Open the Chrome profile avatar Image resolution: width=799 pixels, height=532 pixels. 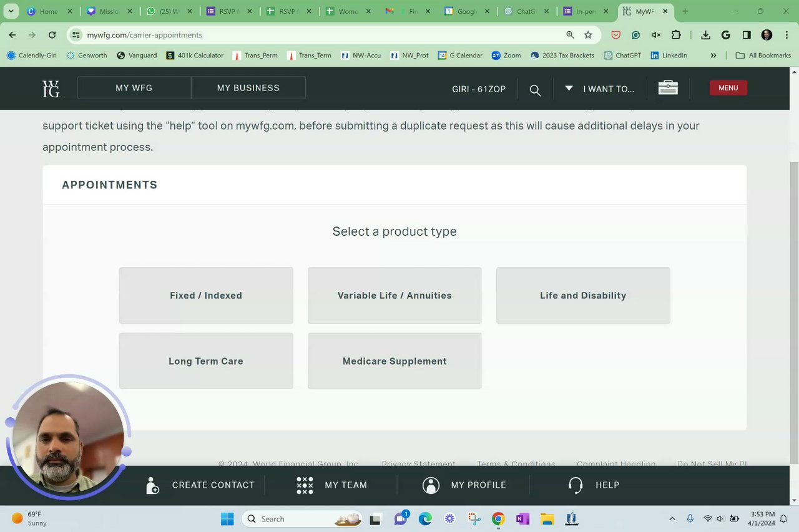click(x=767, y=35)
